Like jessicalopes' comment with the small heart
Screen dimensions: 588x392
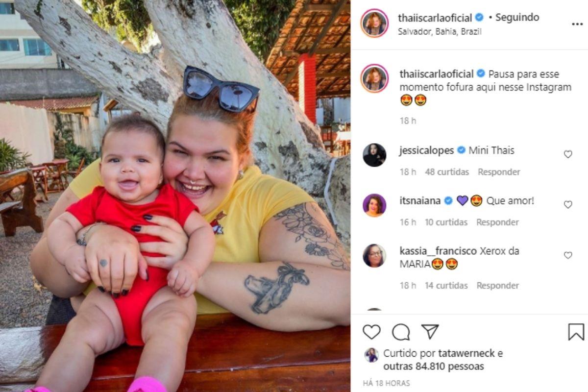(568, 154)
